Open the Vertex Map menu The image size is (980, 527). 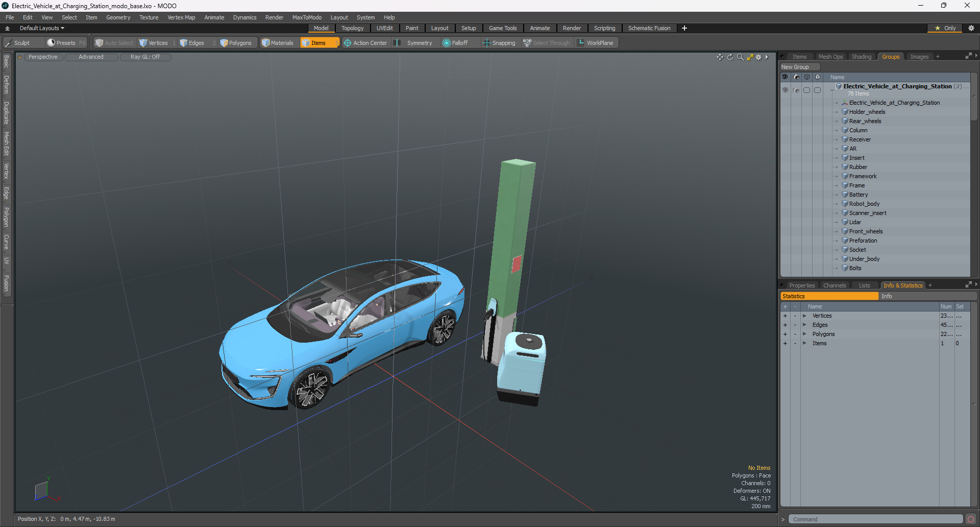click(x=181, y=17)
